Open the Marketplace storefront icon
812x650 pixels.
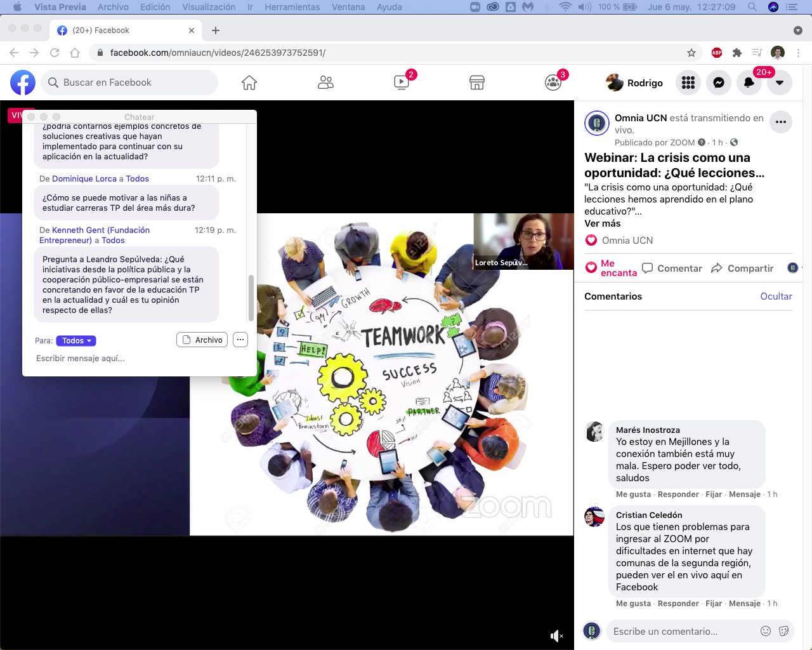pyautogui.click(x=477, y=83)
